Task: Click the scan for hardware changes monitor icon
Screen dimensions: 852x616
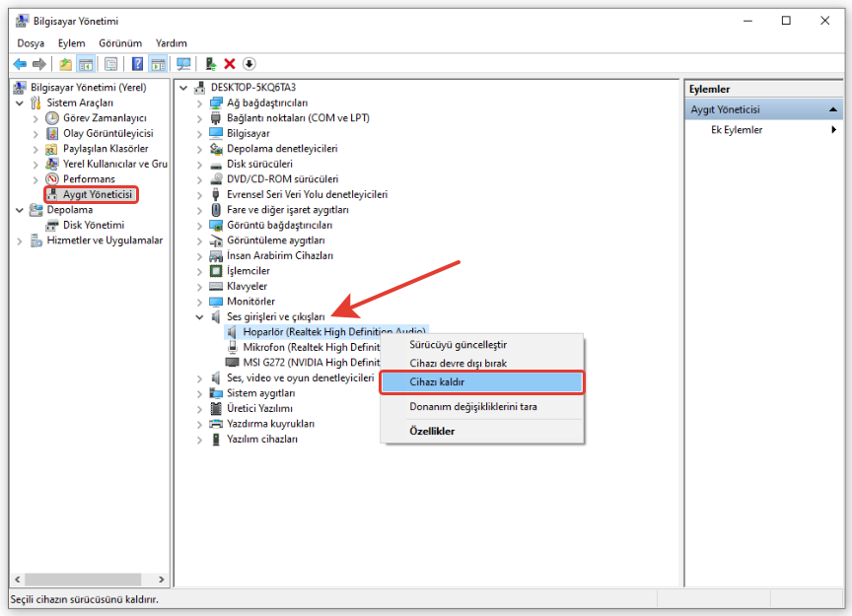Action: tap(183, 64)
